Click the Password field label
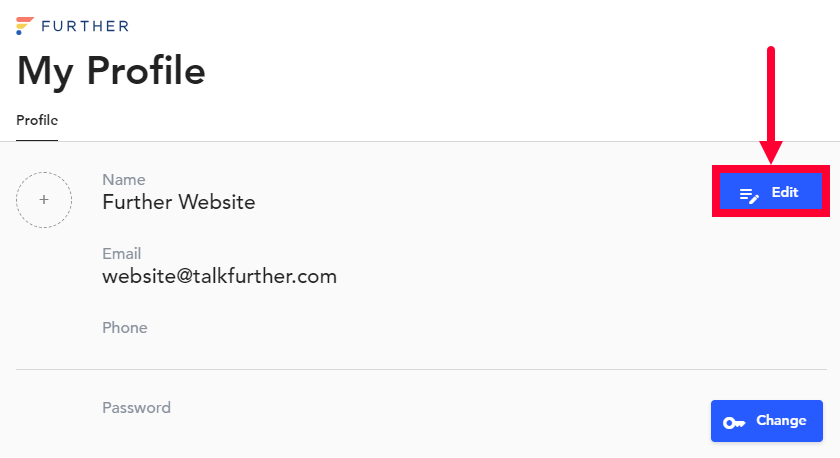The width and height of the screenshot is (840, 458). 137,408
